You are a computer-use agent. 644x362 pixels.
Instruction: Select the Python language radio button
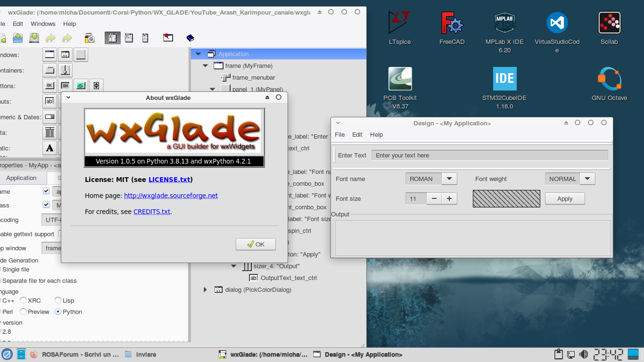point(58,312)
